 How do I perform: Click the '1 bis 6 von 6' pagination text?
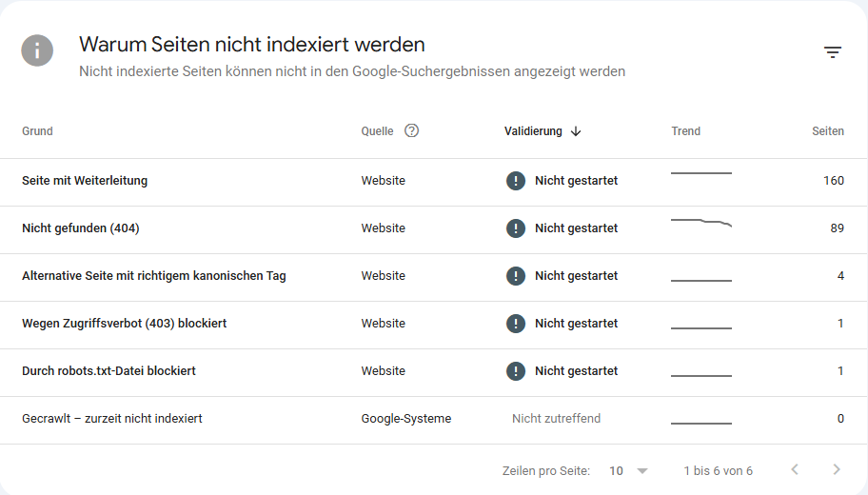point(718,470)
